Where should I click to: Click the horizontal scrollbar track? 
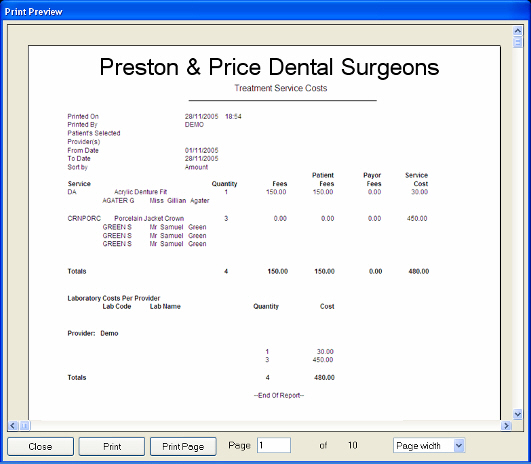click(266, 425)
